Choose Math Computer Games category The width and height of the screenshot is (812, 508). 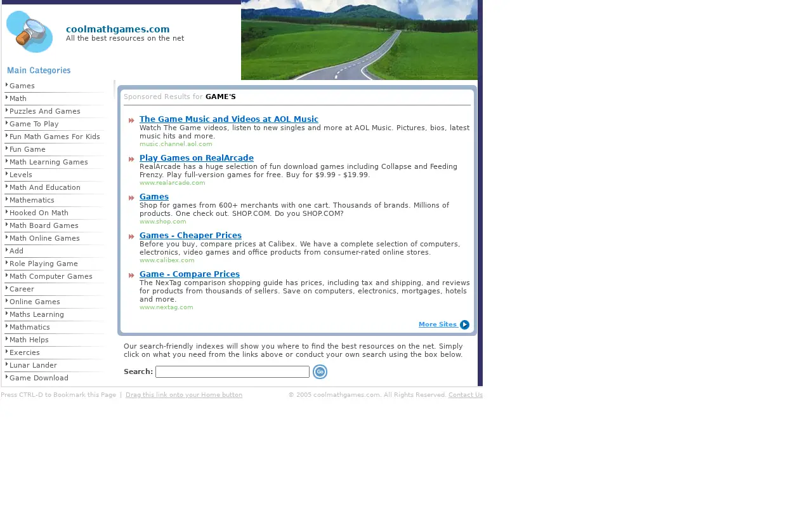51,277
